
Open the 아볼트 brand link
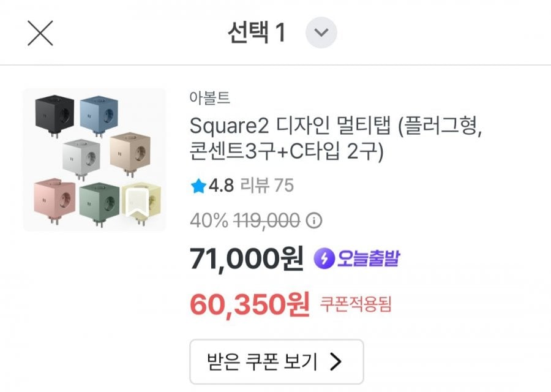coord(210,98)
